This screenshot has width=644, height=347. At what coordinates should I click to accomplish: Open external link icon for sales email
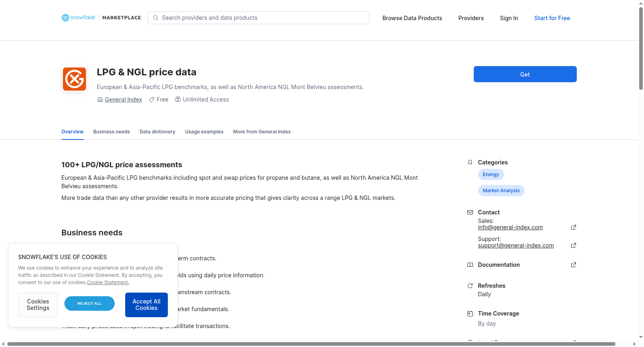click(574, 227)
